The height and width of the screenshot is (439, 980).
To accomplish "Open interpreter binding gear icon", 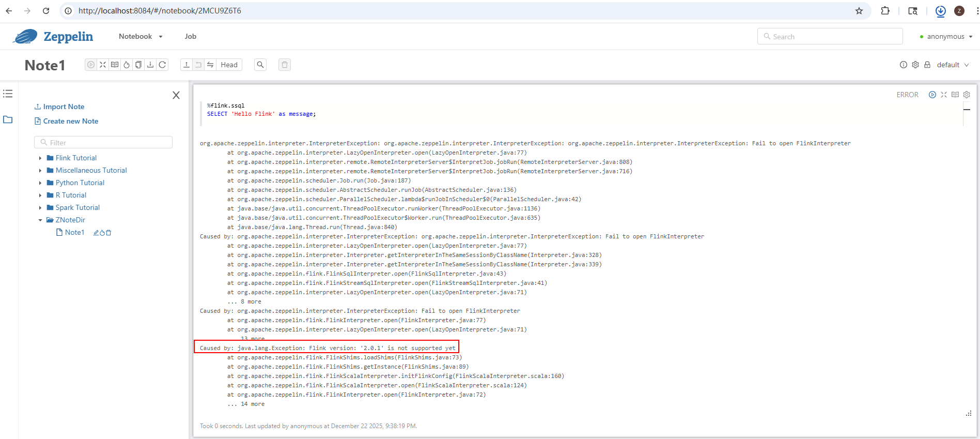I will (x=915, y=65).
